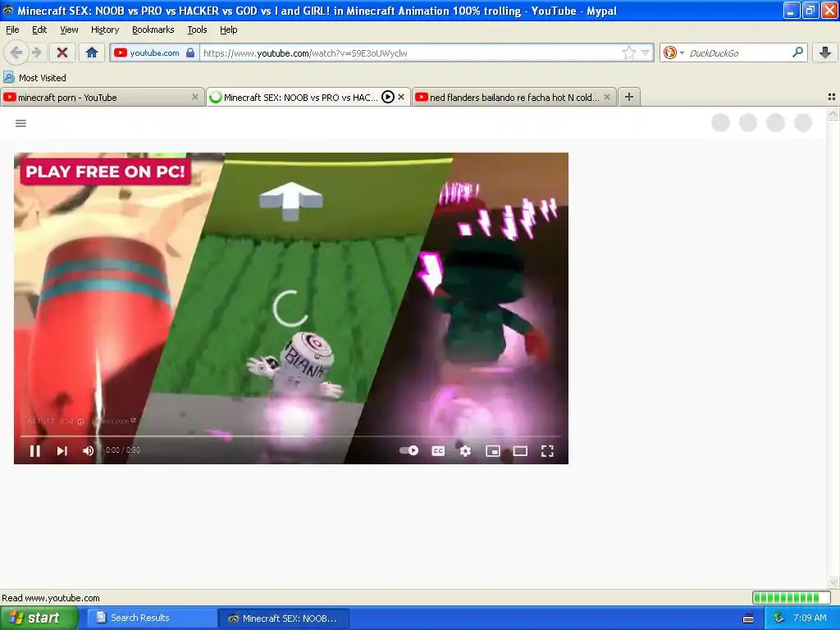This screenshot has height=630, width=840.
Task: Toggle closed captions CC button
Action: [x=438, y=451]
